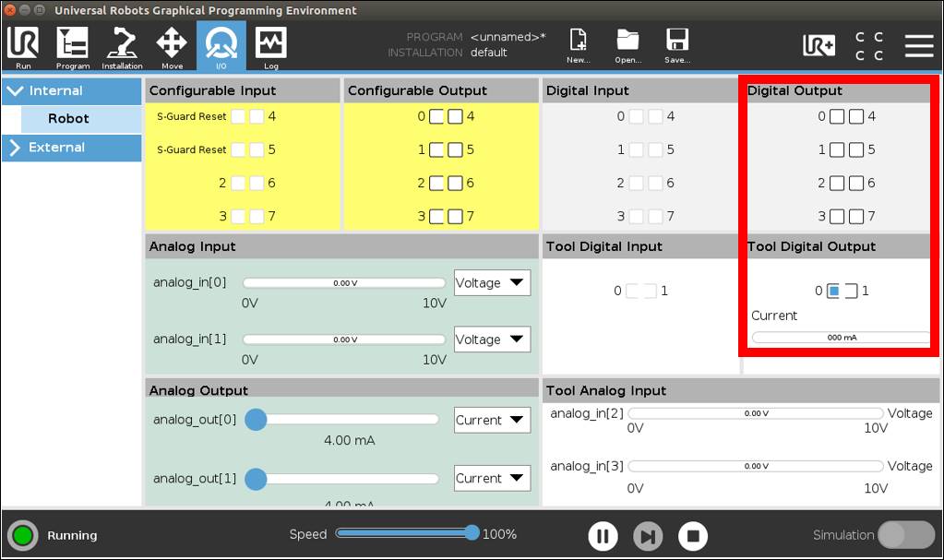Pause the running program
The height and width of the screenshot is (560, 944).
point(603,535)
